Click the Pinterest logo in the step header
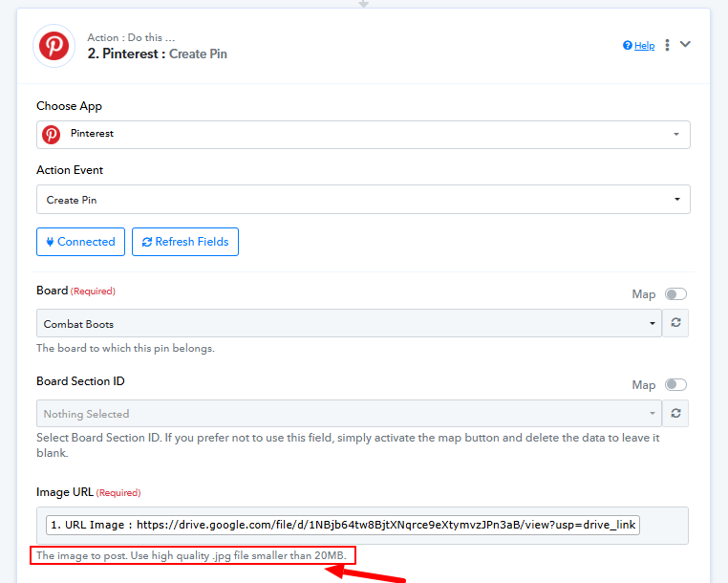The width and height of the screenshot is (728, 583). coord(54,46)
